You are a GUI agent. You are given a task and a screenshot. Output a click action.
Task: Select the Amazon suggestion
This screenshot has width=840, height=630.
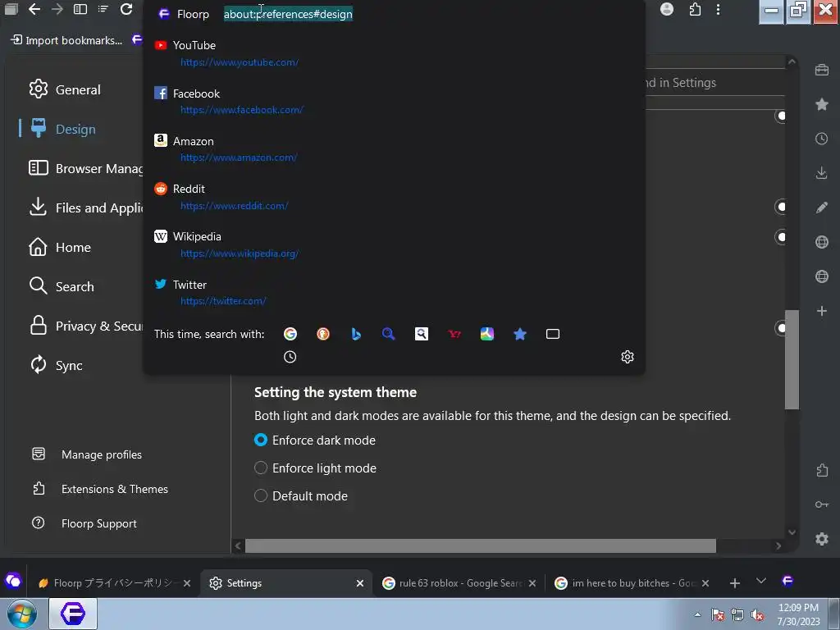[x=394, y=149]
